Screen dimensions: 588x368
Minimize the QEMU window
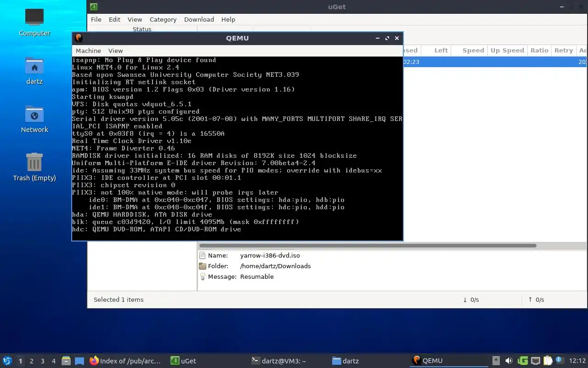pyautogui.click(x=378, y=38)
